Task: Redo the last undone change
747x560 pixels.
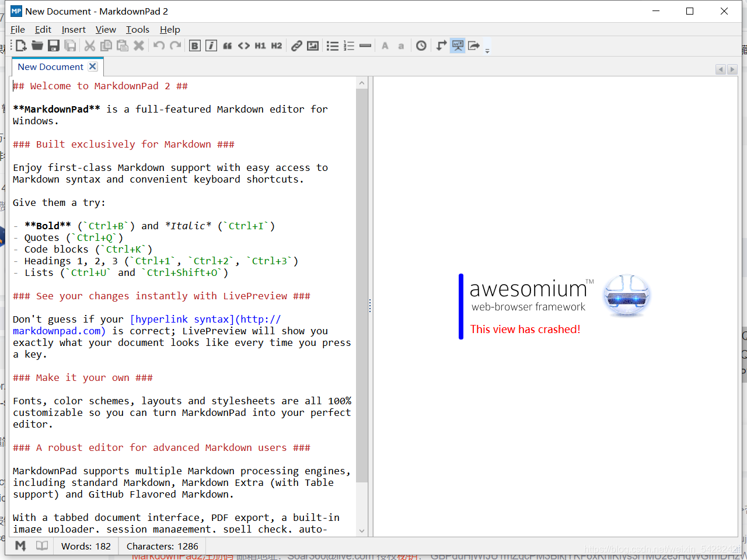Action: 175,45
